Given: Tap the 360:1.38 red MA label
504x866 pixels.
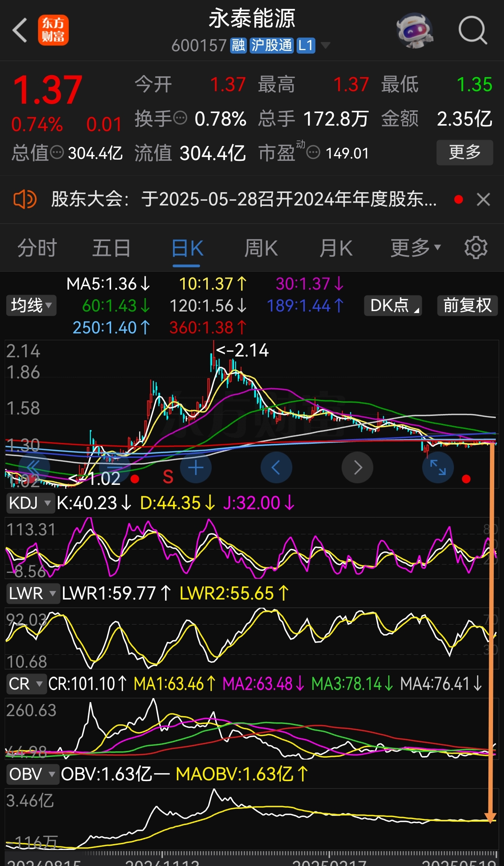Looking at the screenshot, I should point(208,328).
